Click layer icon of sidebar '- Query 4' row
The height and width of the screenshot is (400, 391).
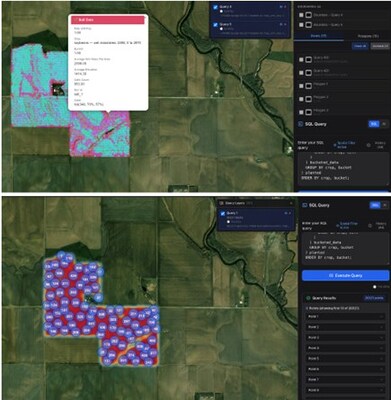click(x=309, y=15)
